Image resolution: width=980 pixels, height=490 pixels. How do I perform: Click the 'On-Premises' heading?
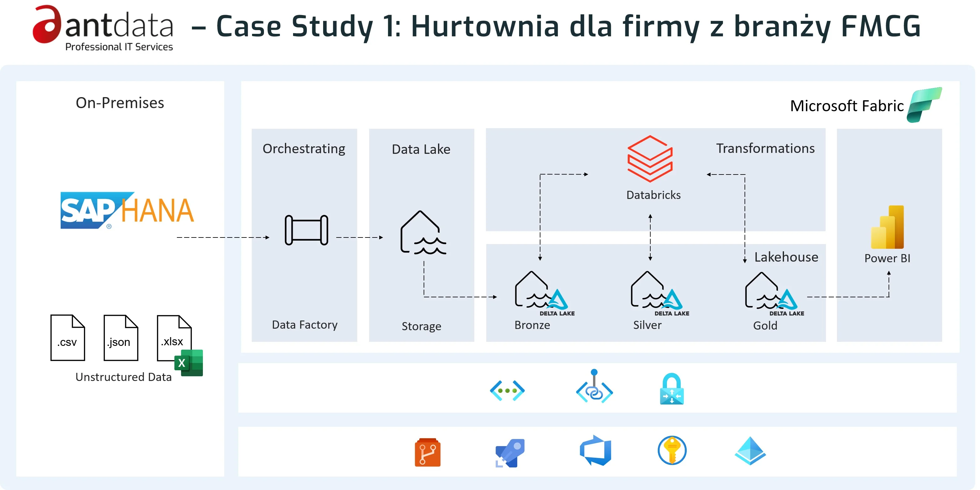point(120,103)
